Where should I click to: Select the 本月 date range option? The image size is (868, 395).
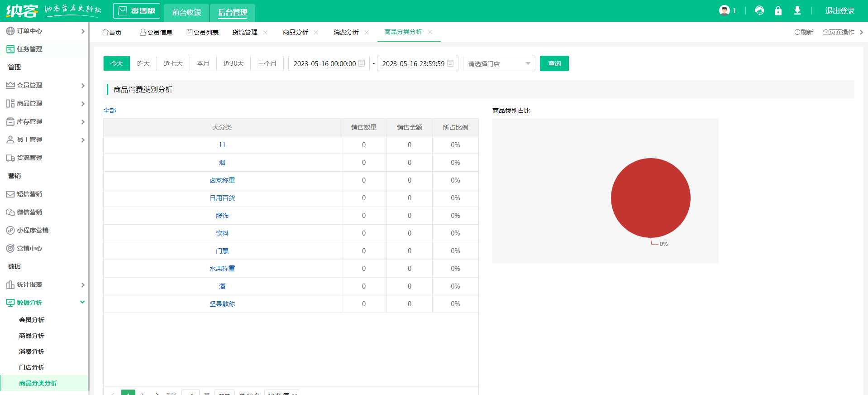[x=203, y=63]
